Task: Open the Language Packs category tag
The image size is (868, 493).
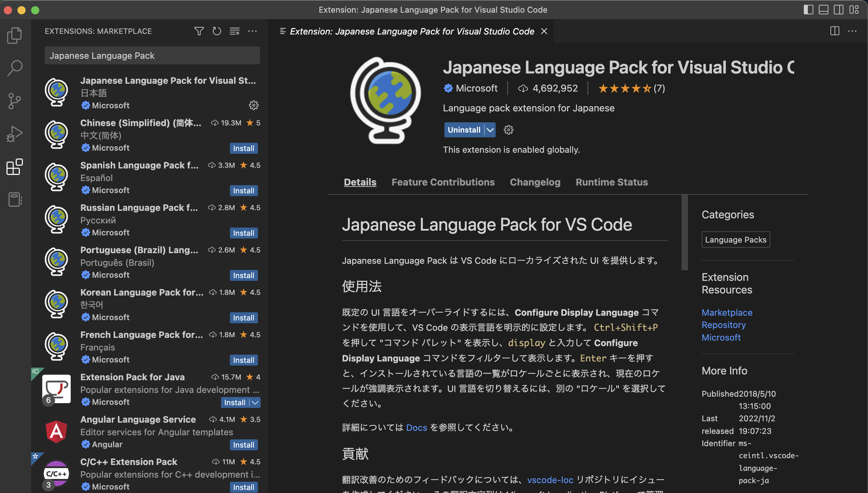Action: [735, 239]
